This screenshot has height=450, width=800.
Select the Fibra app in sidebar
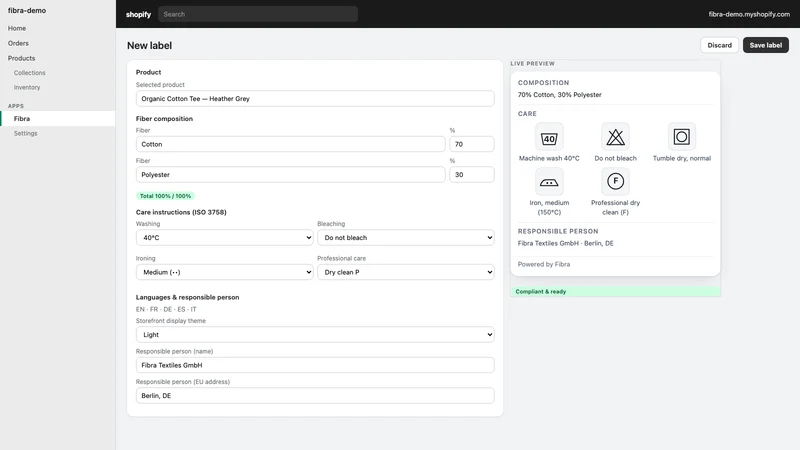pos(58,118)
